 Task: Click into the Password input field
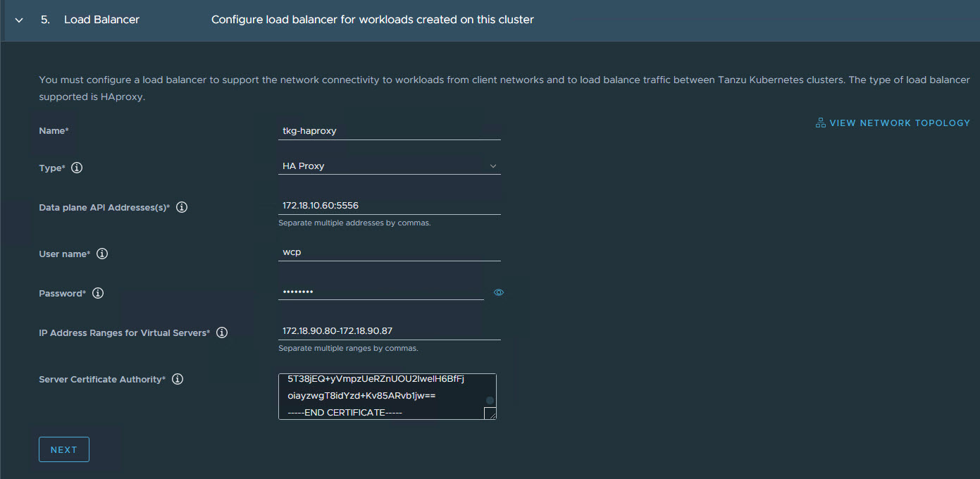pos(380,292)
